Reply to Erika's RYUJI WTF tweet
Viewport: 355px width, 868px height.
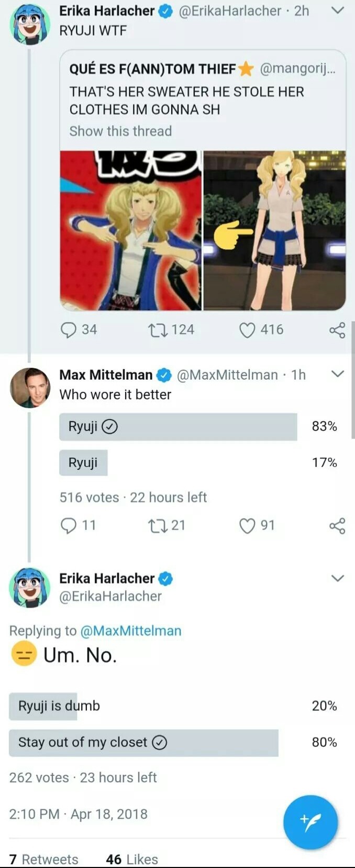coord(69,330)
